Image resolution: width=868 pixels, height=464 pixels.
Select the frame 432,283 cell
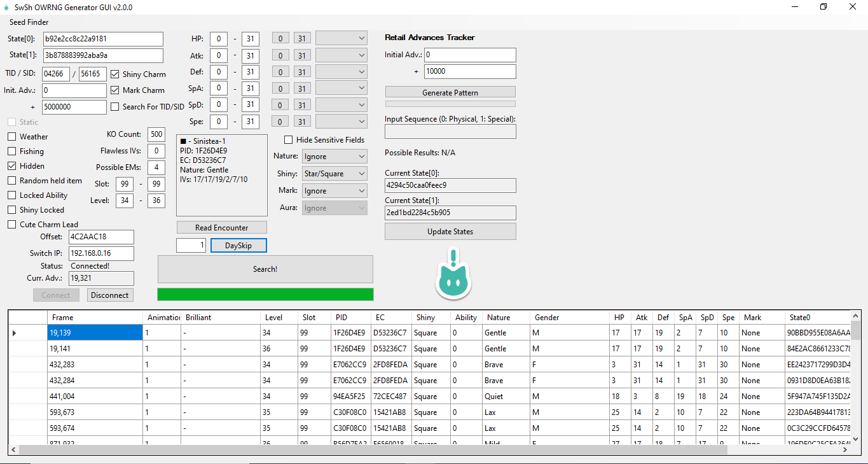point(95,365)
